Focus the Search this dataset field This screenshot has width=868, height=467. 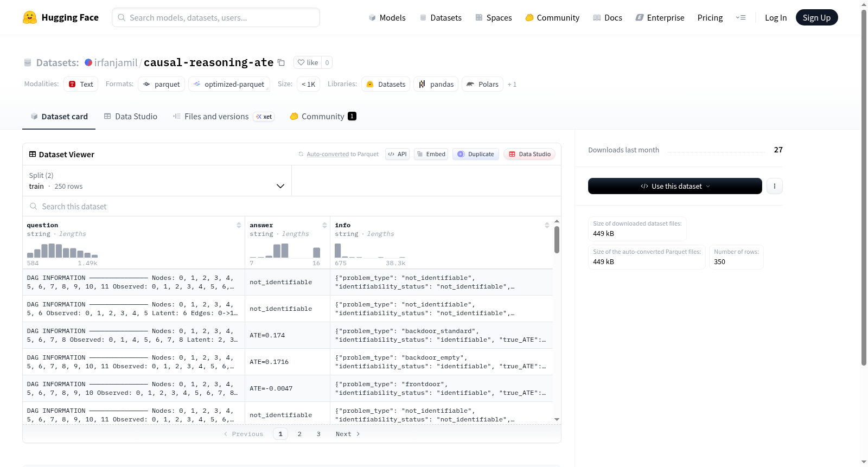[x=292, y=206]
